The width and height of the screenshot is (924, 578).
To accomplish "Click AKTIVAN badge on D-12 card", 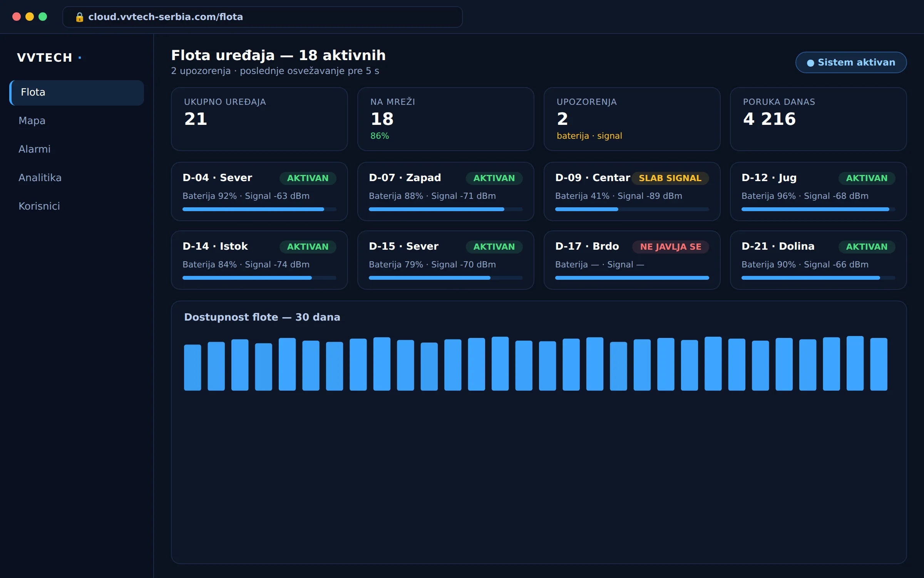I will coord(867,178).
